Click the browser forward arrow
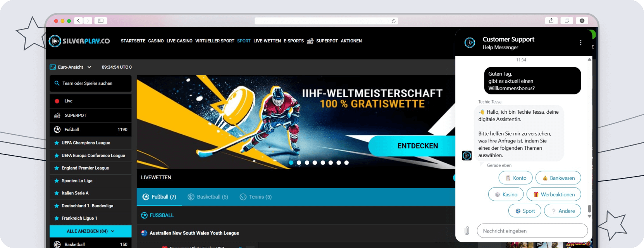Image resolution: width=644 pixels, height=248 pixels. coord(88,21)
